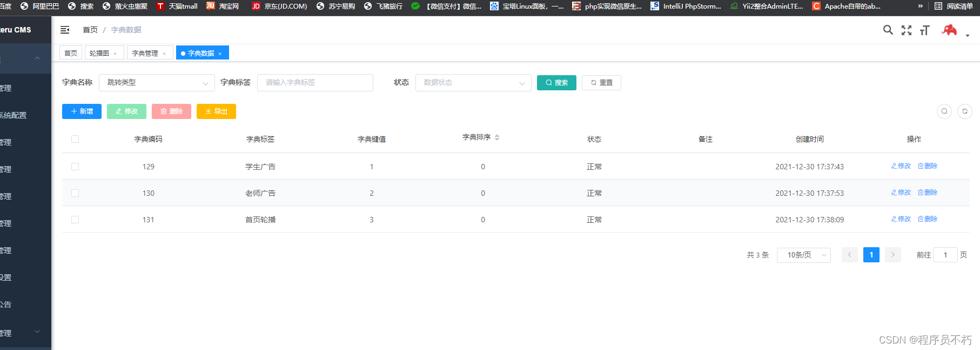Select page 1 in pagination
980x350 pixels.
[871, 255]
